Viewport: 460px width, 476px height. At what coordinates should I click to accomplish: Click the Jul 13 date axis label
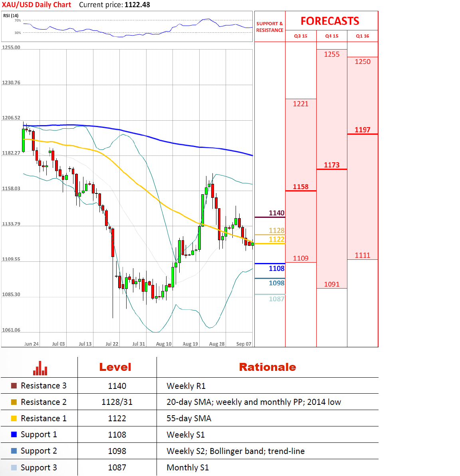tap(85, 344)
